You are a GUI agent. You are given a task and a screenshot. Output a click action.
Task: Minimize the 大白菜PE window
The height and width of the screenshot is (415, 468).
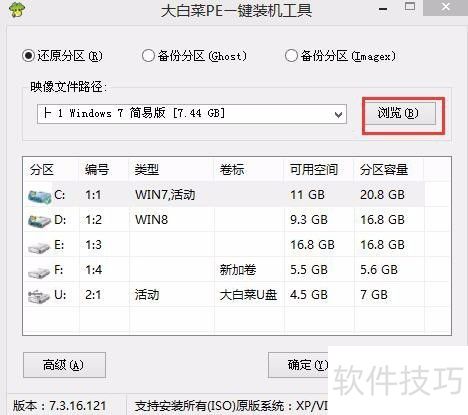tap(383, 9)
